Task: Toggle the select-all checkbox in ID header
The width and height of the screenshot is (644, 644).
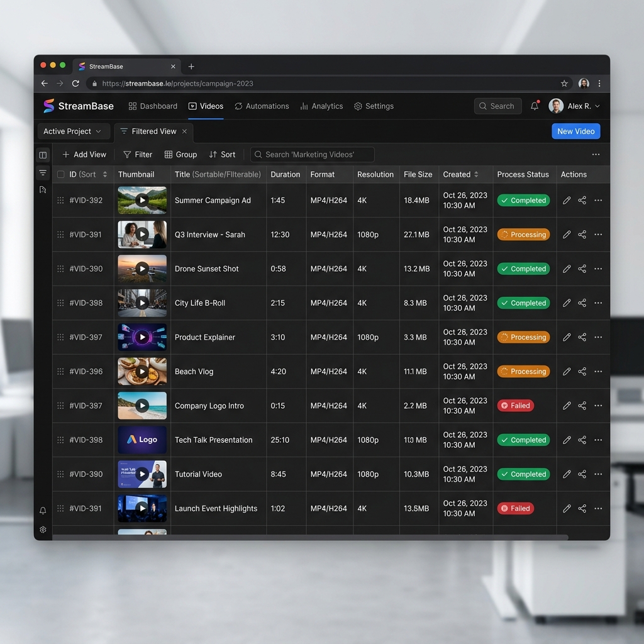Action: click(61, 175)
